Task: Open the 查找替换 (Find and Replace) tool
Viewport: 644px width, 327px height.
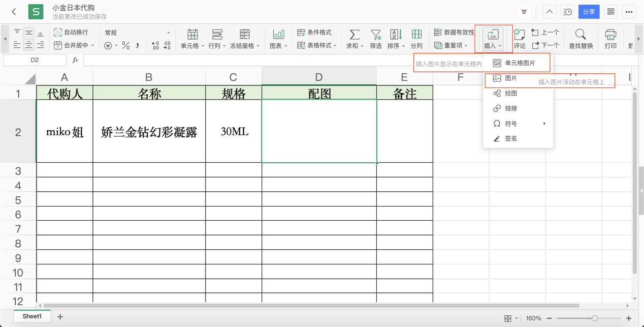Action: click(581, 39)
